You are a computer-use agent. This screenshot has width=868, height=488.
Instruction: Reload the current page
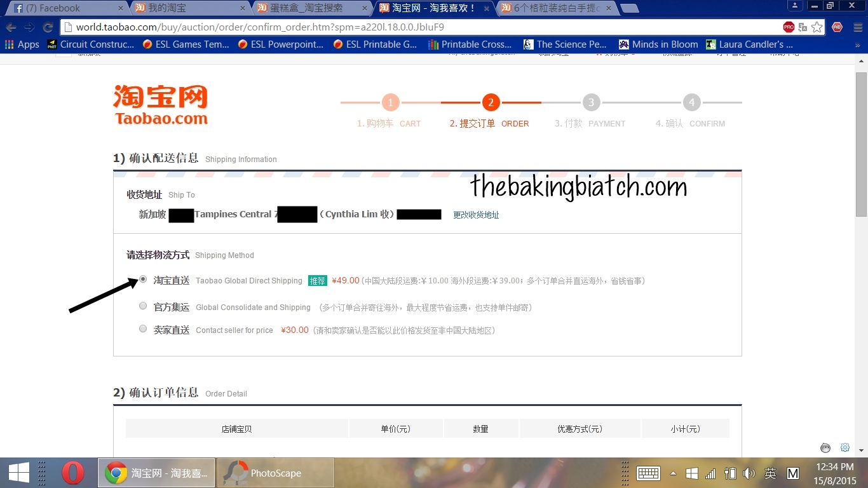tap(48, 27)
